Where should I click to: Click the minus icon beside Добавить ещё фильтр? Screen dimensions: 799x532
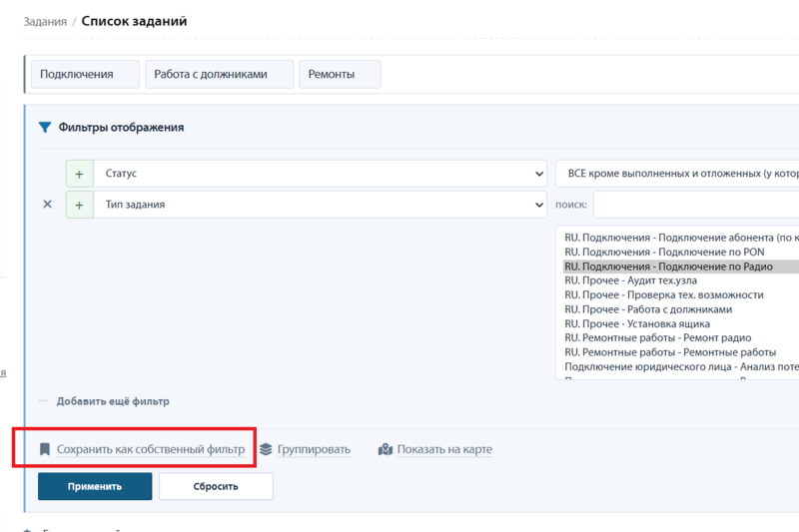pos(43,401)
